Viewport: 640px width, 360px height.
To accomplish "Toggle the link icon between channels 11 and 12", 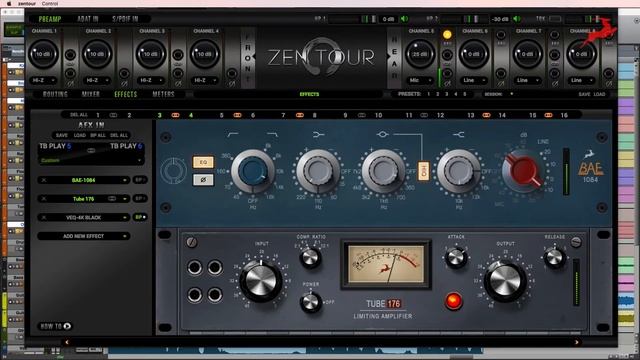I will tap(424, 116).
